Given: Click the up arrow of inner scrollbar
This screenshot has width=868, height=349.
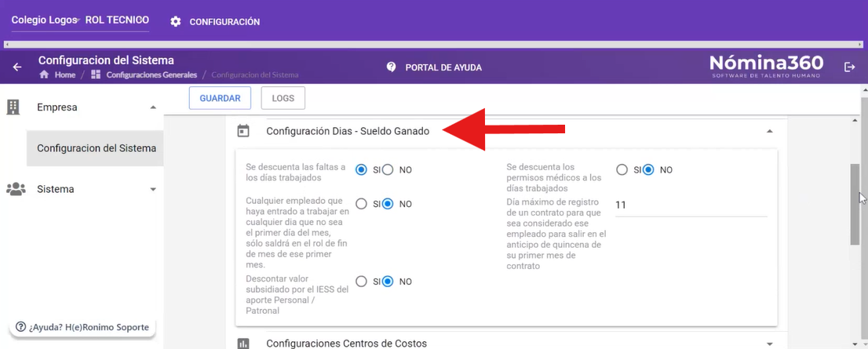Looking at the screenshot, I should [x=855, y=121].
